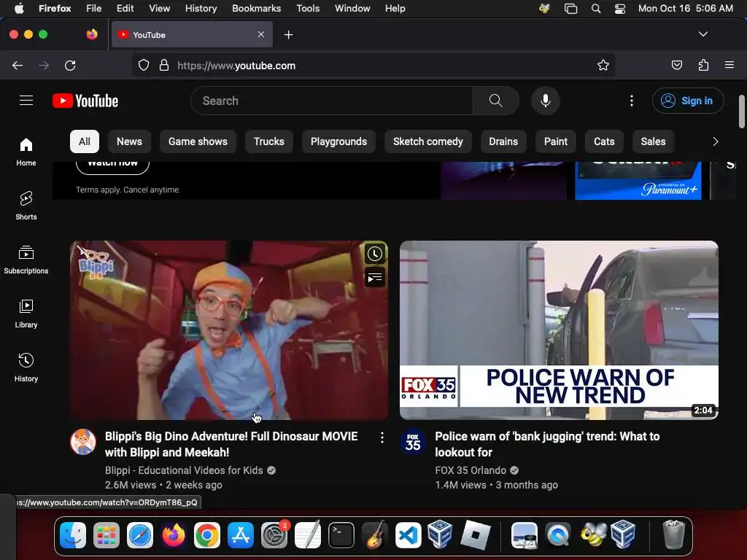Open Blippi video action menu
The image size is (747, 560).
coord(382,437)
